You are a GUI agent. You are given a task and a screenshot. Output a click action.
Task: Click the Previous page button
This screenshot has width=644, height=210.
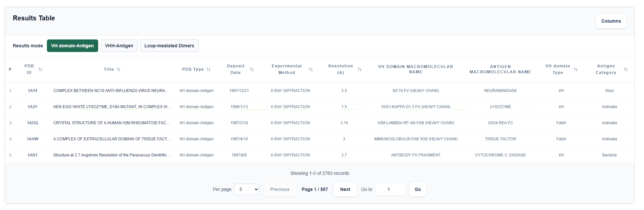pos(280,189)
